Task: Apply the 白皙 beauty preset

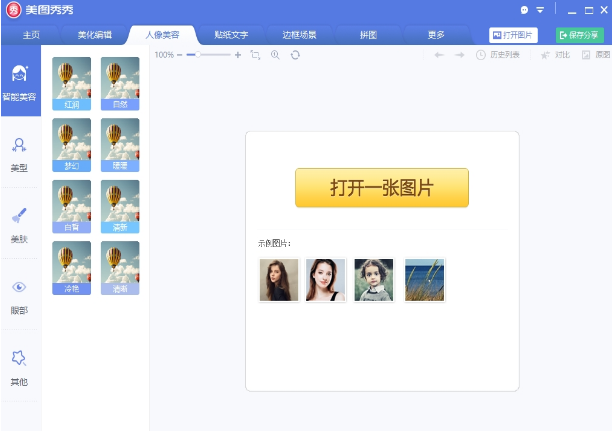Action: point(72,207)
